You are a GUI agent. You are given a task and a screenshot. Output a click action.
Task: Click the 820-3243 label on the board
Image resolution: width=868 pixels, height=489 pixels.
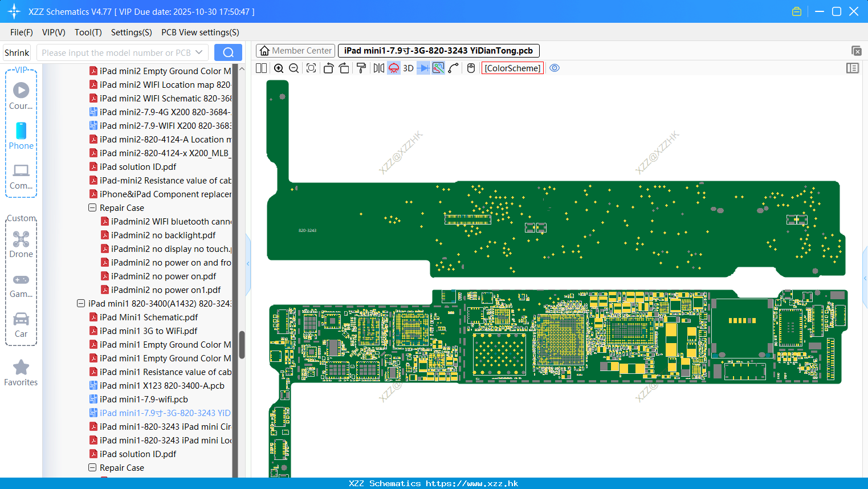(x=307, y=230)
